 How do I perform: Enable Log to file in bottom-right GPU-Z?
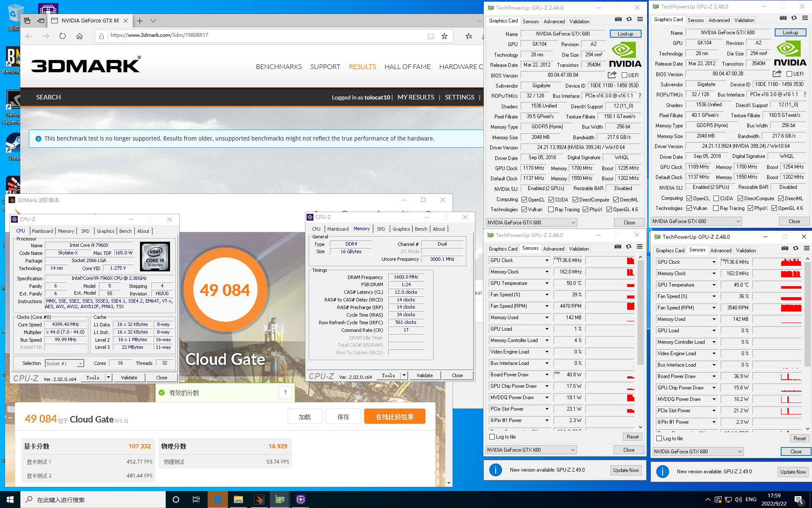(659, 439)
